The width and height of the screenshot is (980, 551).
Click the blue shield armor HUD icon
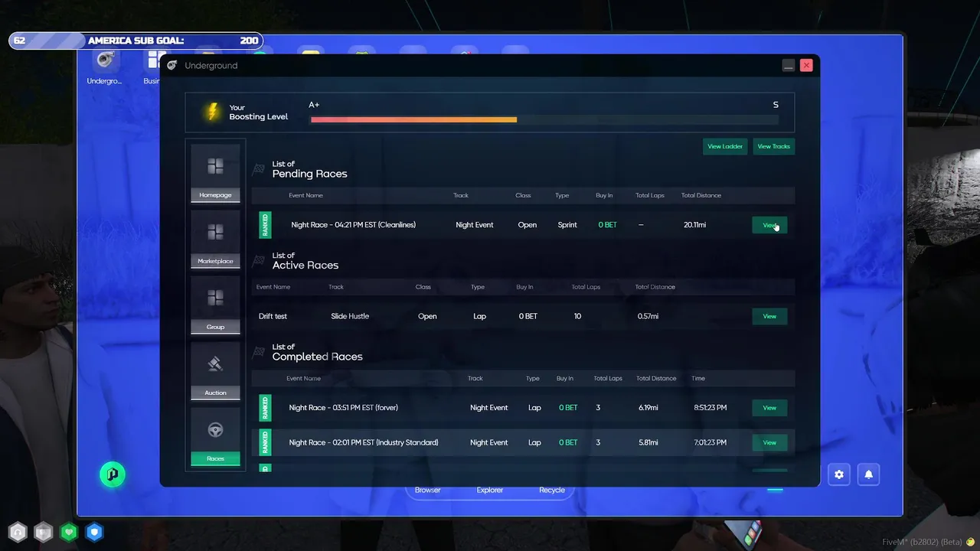pyautogui.click(x=94, y=532)
